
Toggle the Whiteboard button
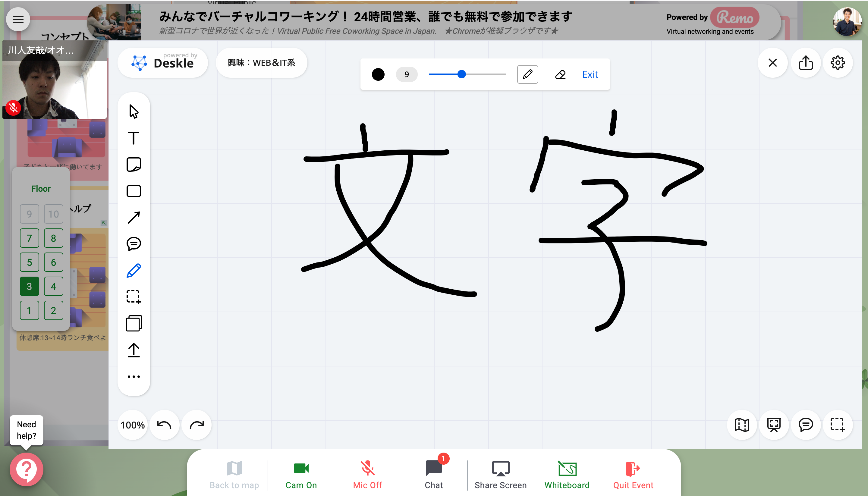point(567,475)
